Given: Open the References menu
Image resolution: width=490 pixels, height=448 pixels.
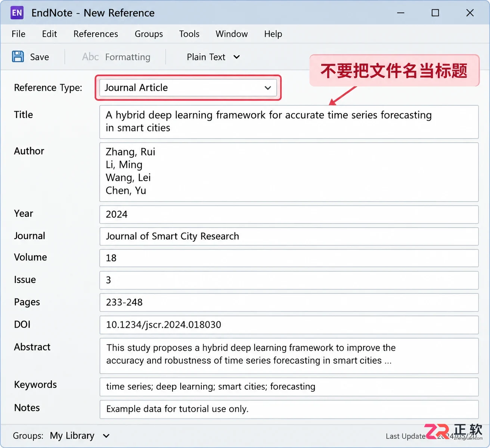Looking at the screenshot, I should pos(96,34).
